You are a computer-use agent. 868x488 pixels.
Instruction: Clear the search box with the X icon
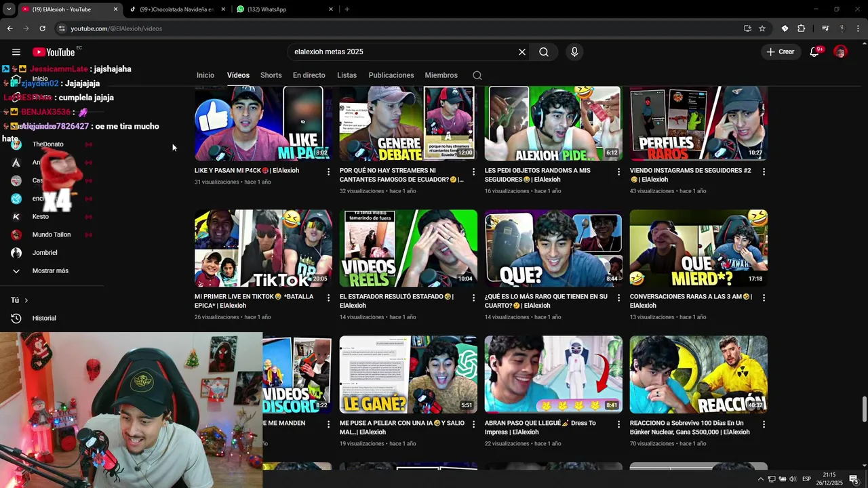pyautogui.click(x=522, y=52)
